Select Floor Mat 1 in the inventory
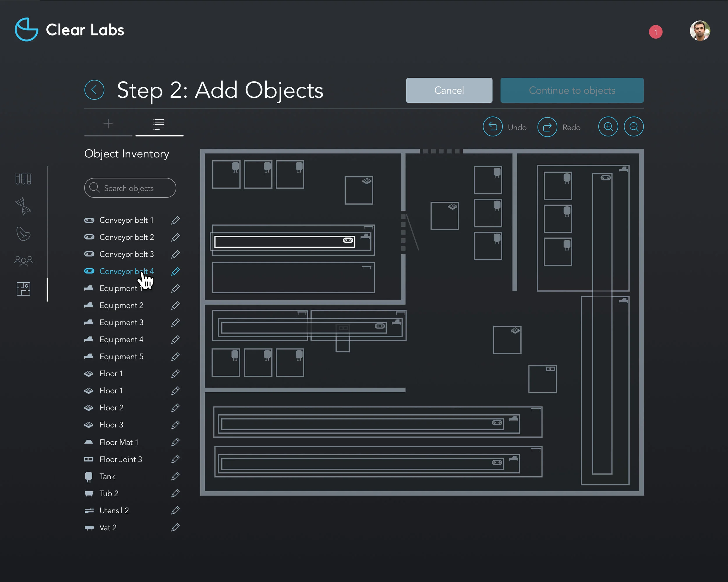The width and height of the screenshot is (728, 582). click(119, 442)
